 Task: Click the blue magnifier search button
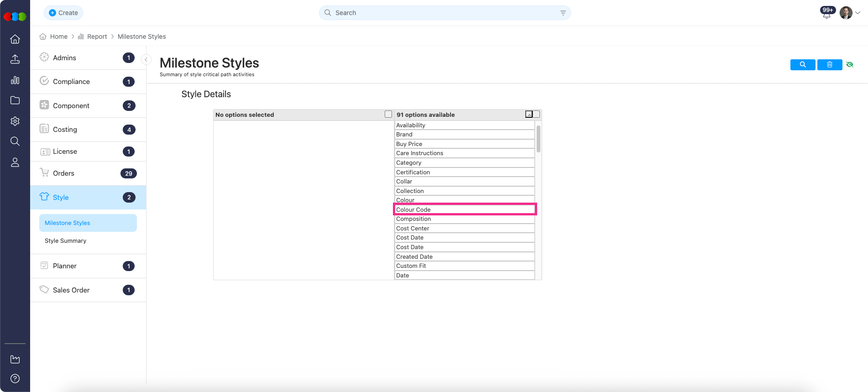pyautogui.click(x=802, y=65)
